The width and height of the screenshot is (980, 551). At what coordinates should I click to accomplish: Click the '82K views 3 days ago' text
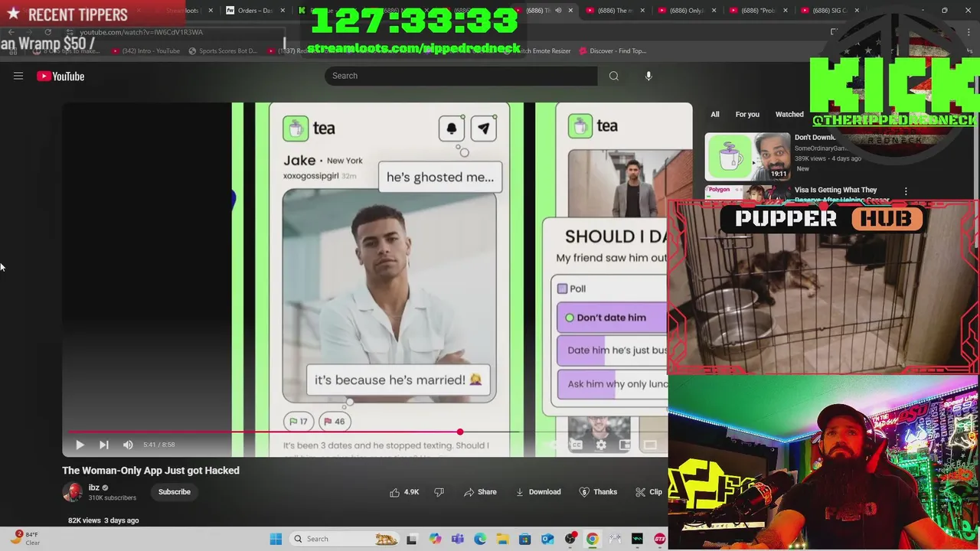point(103,520)
